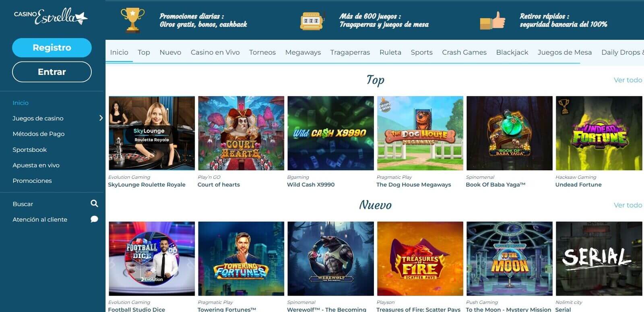
Task: Click the Casino Estrella logo
Action: [51, 17]
